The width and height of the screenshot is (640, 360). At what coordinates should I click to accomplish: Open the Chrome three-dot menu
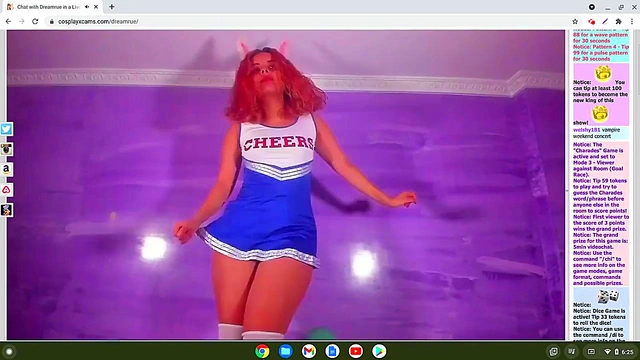tap(632, 21)
